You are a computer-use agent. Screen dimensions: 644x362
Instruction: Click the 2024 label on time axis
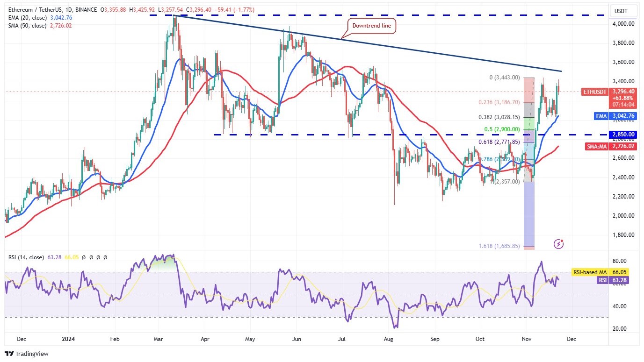(x=68, y=340)
